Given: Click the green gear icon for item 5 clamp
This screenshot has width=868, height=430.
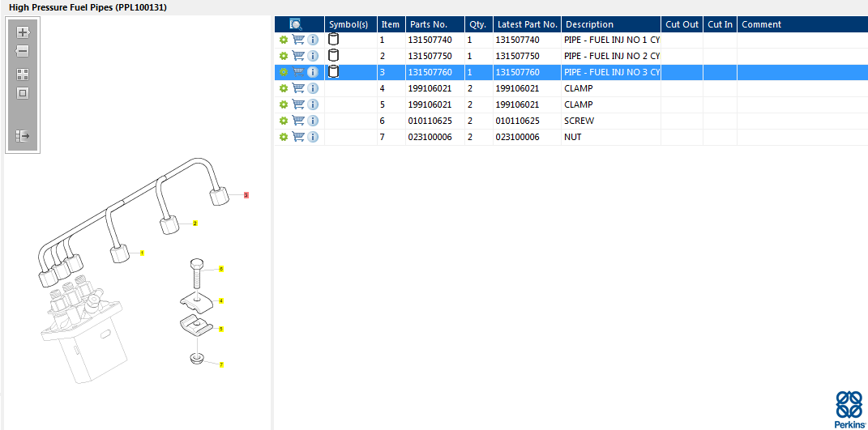Looking at the screenshot, I should (x=284, y=104).
